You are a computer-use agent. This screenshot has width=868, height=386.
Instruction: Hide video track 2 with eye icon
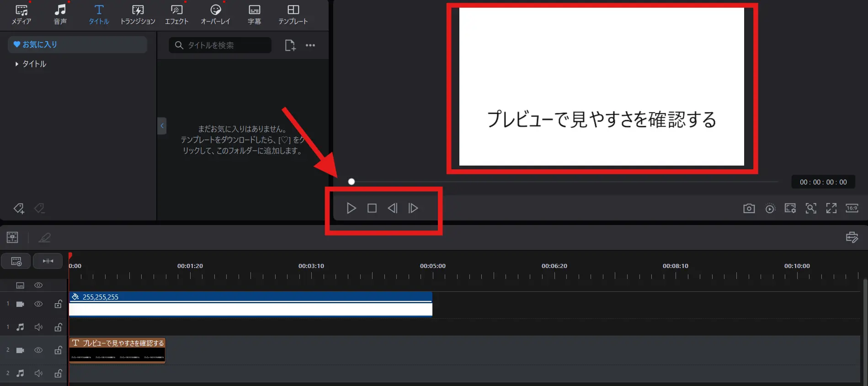tap(38, 350)
